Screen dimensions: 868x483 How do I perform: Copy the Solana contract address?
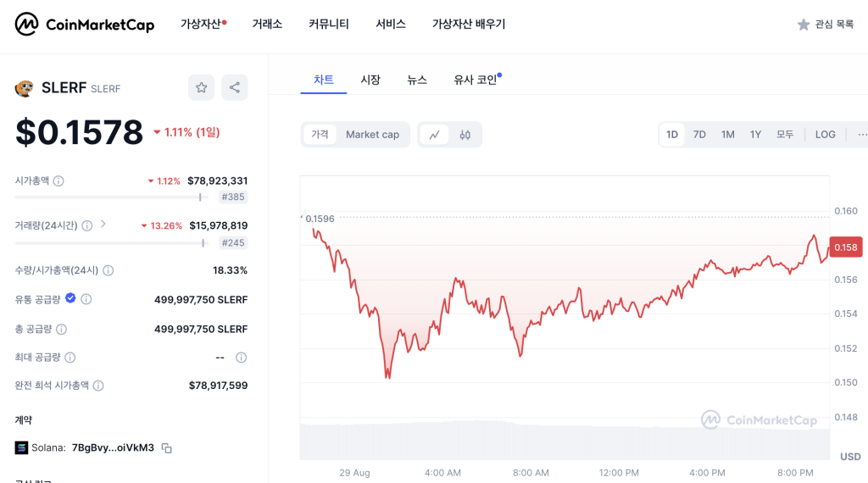[x=167, y=448]
